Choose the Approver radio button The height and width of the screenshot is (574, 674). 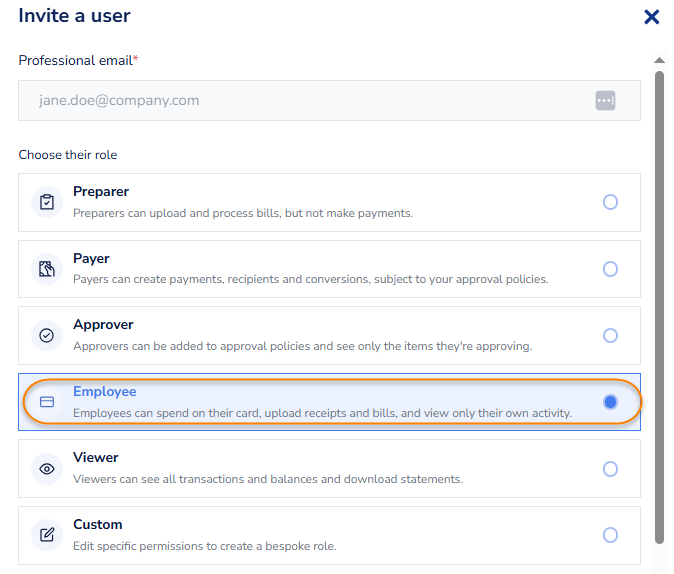[610, 335]
